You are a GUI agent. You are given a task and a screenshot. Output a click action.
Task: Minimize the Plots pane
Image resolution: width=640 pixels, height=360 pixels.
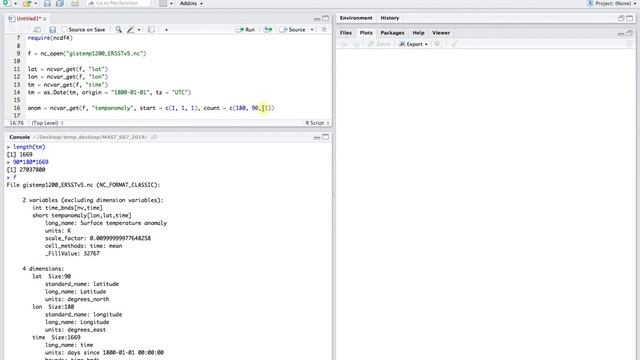[621, 33]
